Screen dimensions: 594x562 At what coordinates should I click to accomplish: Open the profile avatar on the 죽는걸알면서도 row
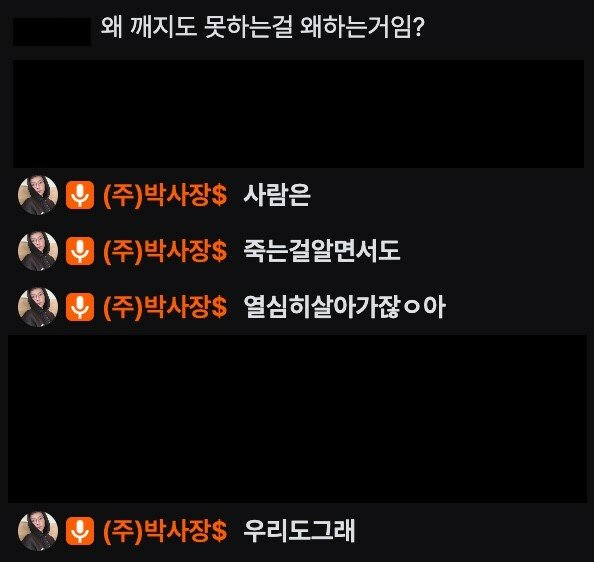click(x=38, y=251)
